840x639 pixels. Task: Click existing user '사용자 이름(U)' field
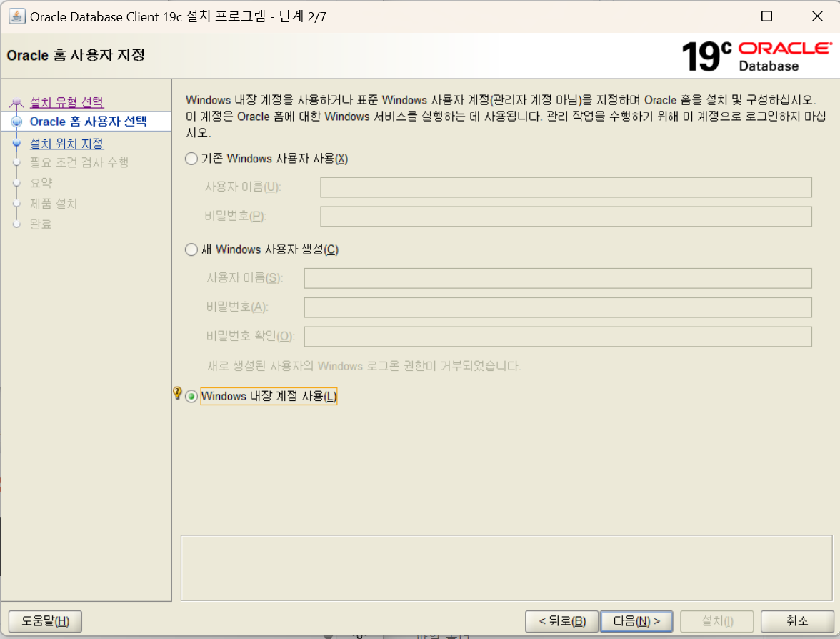coord(566,187)
